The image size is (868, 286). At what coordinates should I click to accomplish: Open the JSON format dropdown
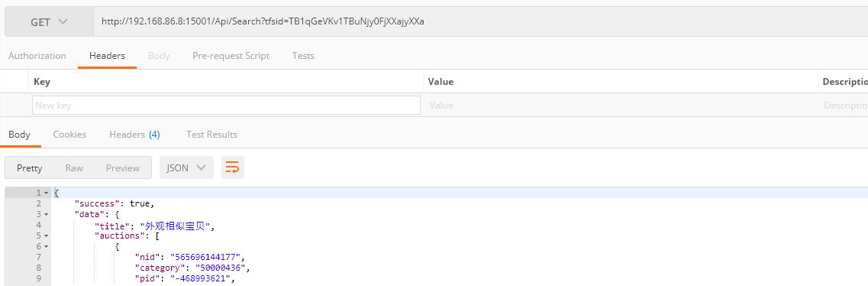click(x=186, y=167)
